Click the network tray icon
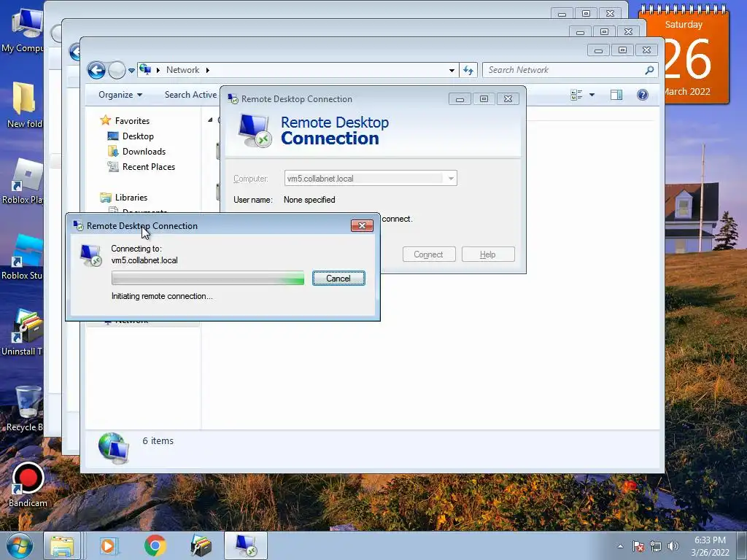 click(656, 546)
